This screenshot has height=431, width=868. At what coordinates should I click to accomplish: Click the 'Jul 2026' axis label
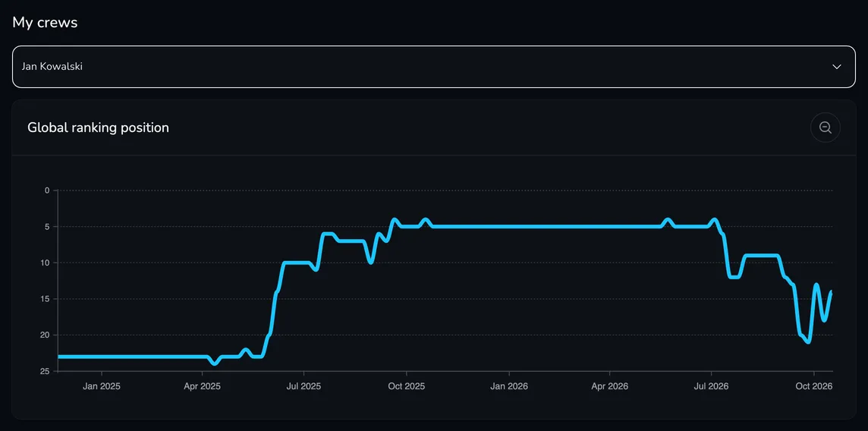(712, 386)
